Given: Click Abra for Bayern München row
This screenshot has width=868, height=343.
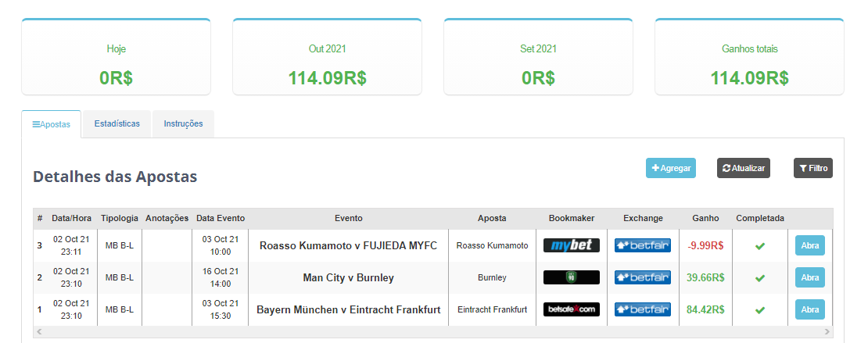Looking at the screenshot, I should [810, 310].
